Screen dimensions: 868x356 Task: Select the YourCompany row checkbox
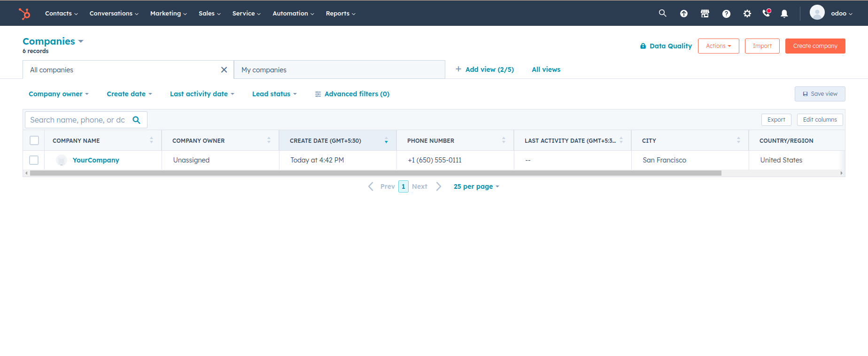tap(34, 160)
